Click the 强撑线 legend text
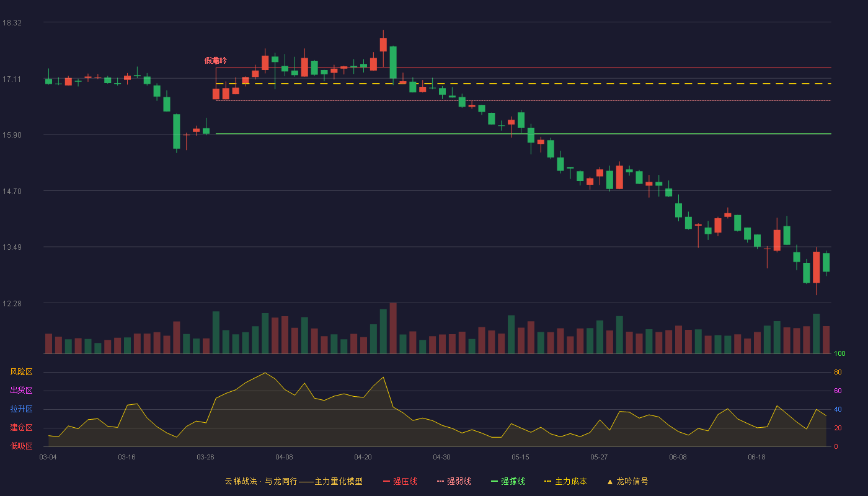Image resolution: width=868 pixels, height=496 pixels. [x=513, y=481]
